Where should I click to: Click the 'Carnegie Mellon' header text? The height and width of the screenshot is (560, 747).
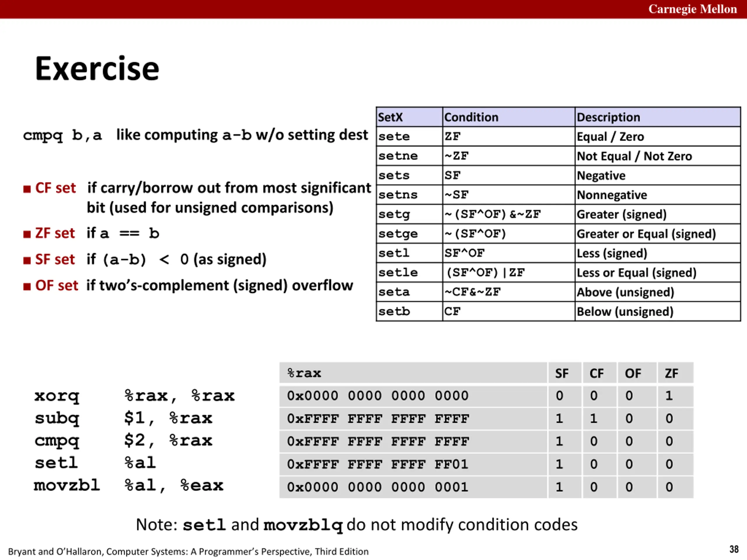(692, 9)
